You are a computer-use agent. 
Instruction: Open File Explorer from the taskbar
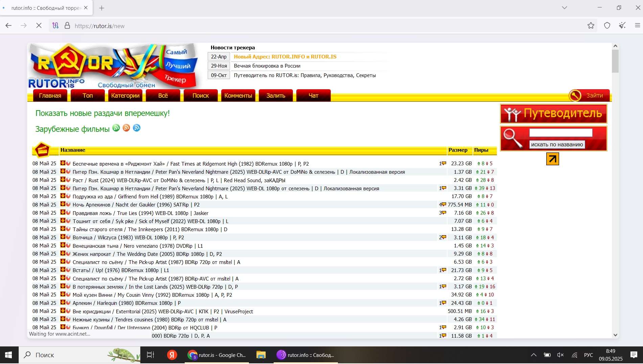[x=261, y=355]
